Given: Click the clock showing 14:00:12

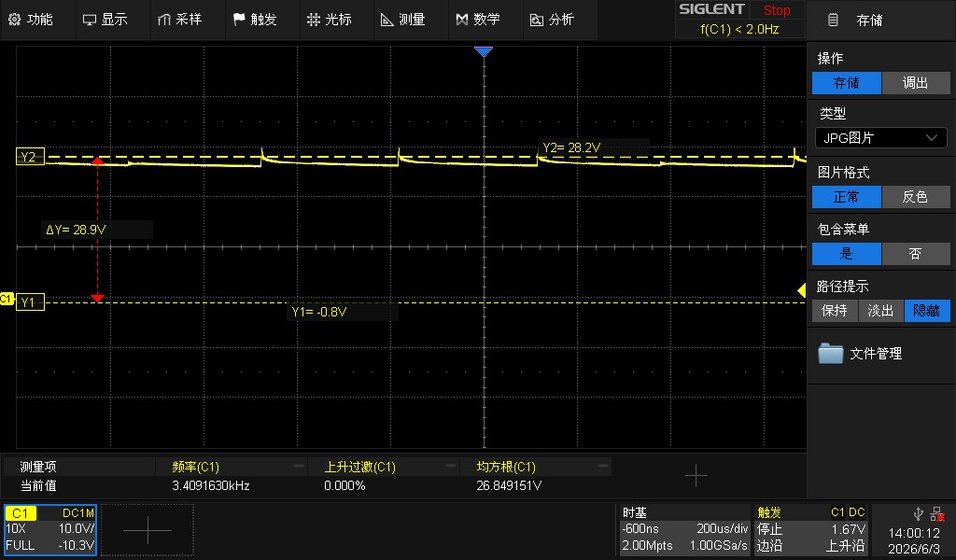Looking at the screenshot, I should point(914,533).
